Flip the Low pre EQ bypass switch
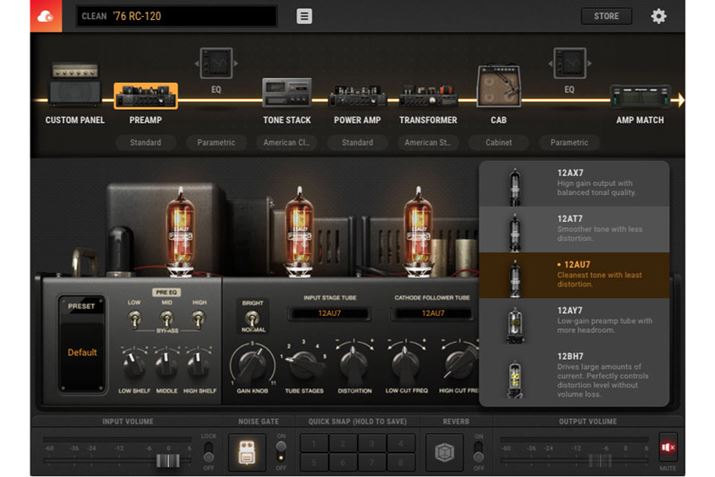 point(134,318)
